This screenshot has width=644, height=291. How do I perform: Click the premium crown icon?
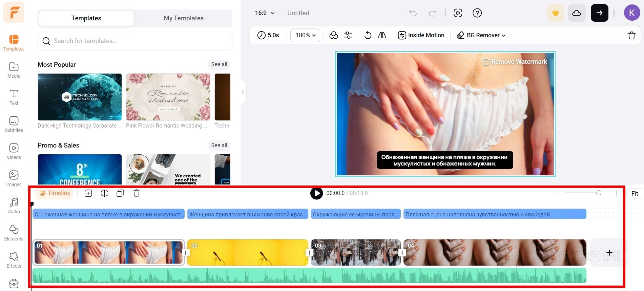[x=556, y=13]
